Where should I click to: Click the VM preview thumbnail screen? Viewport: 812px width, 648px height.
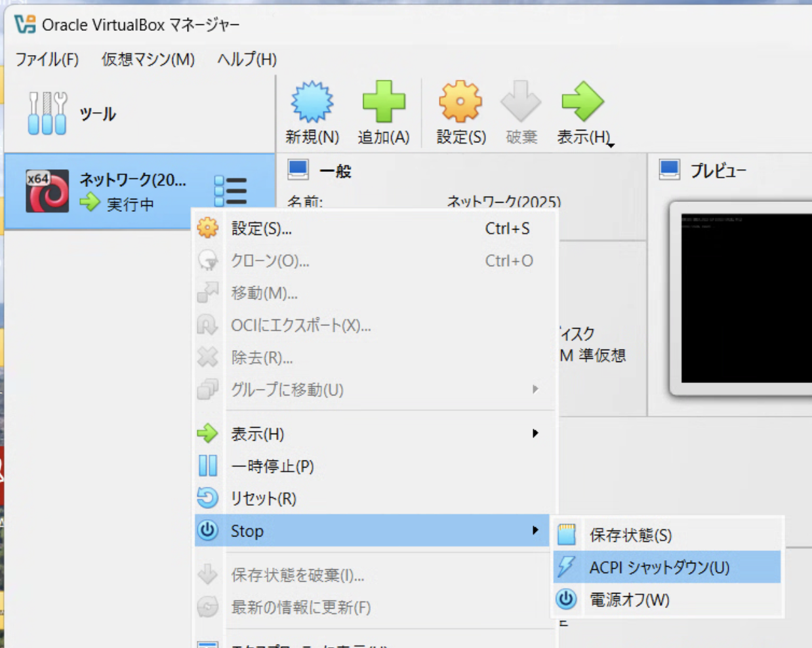746,298
